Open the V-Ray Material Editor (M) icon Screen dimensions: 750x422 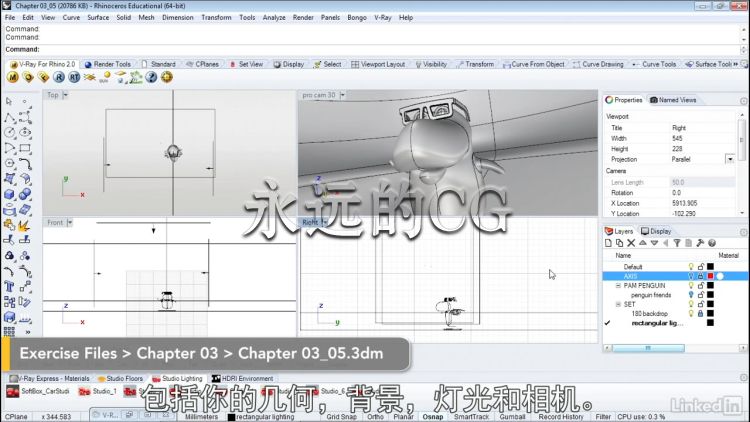pyautogui.click(x=13, y=77)
